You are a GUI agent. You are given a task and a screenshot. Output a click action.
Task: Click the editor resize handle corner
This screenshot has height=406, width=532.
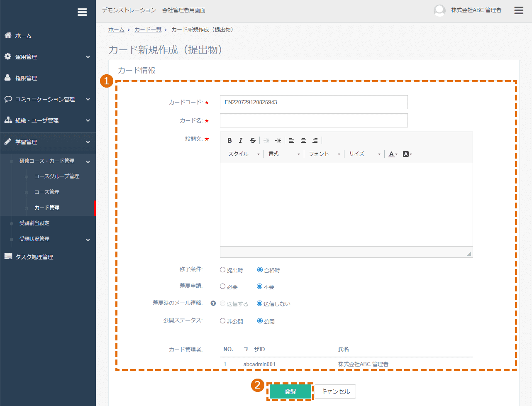point(469,254)
